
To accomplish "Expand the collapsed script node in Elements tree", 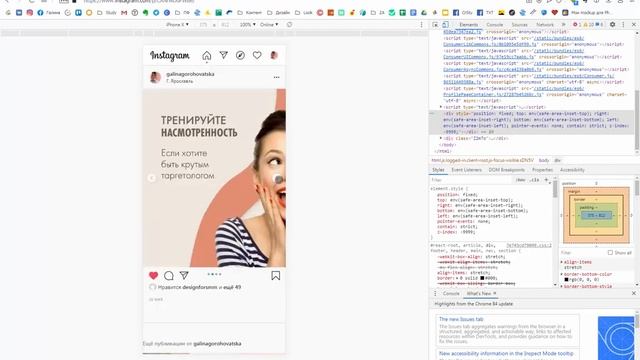I will coord(441,107).
